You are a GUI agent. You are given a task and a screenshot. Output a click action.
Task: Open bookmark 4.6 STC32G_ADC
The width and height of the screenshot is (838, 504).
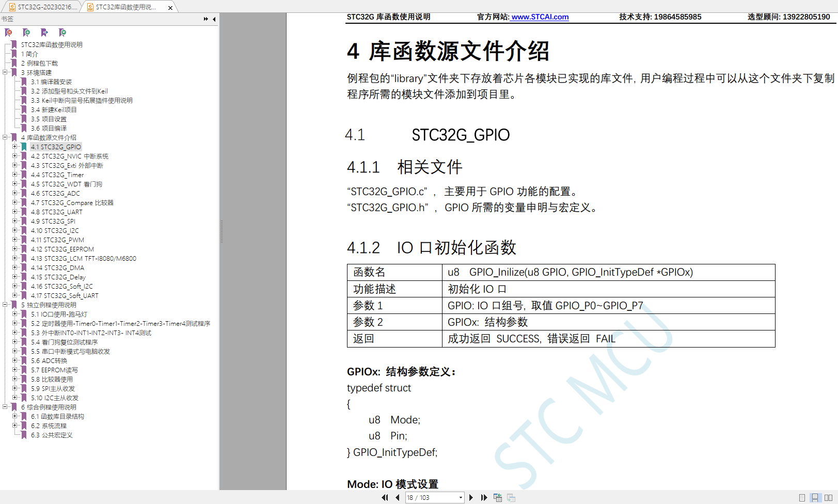(55, 193)
